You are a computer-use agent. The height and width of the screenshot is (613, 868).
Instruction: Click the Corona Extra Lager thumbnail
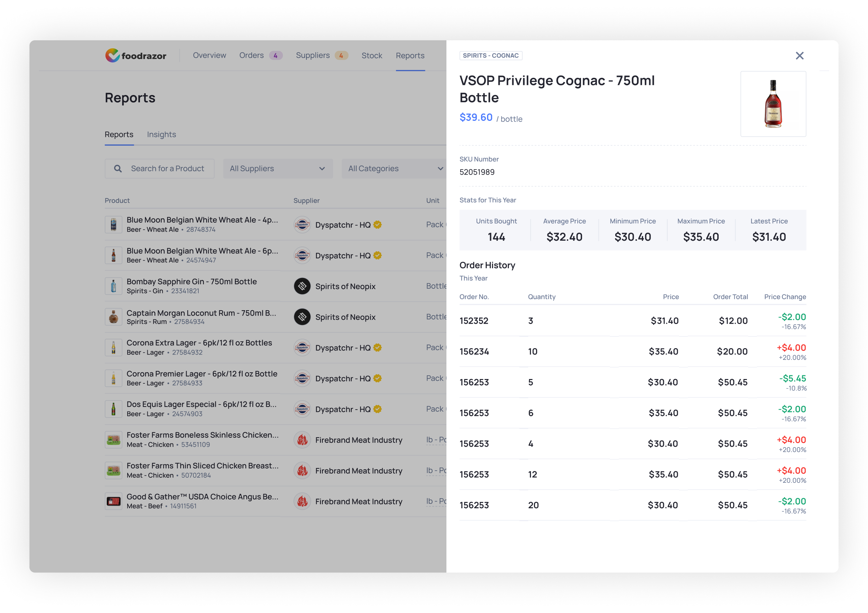tap(113, 347)
